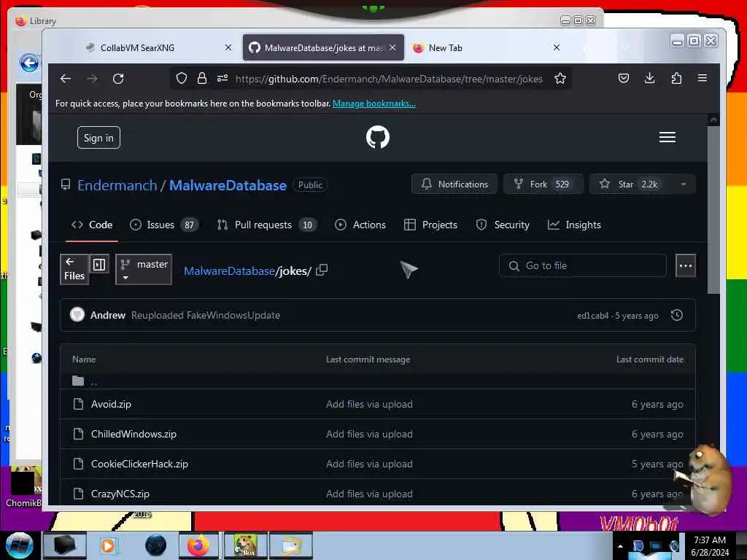Open the Code repository tab
The height and width of the screenshot is (560, 747).
coord(91,225)
